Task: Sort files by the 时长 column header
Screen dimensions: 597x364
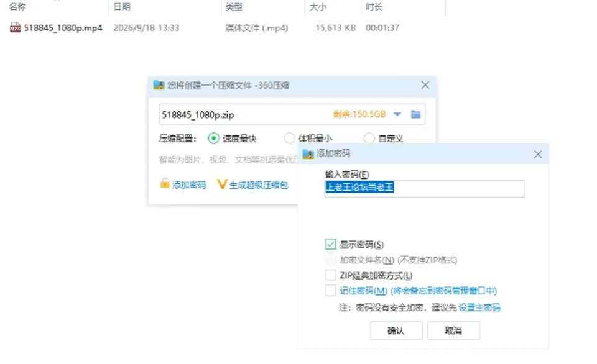Action: pyautogui.click(x=374, y=7)
